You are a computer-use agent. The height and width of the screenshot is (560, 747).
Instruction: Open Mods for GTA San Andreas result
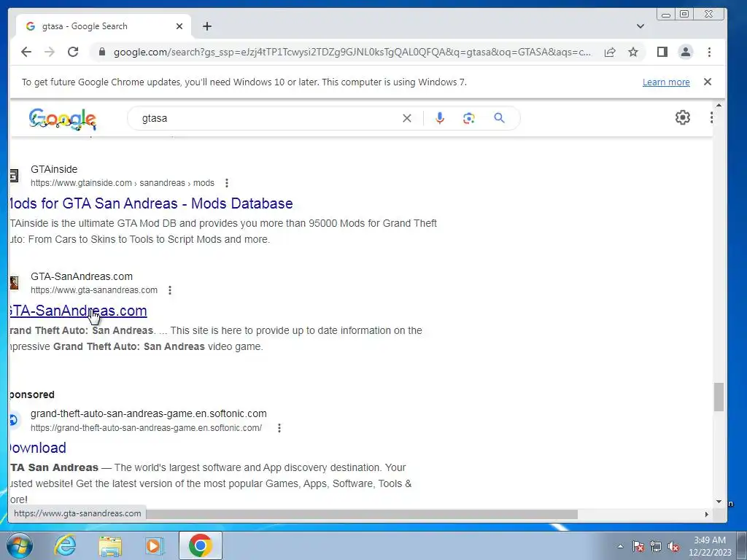click(x=151, y=203)
